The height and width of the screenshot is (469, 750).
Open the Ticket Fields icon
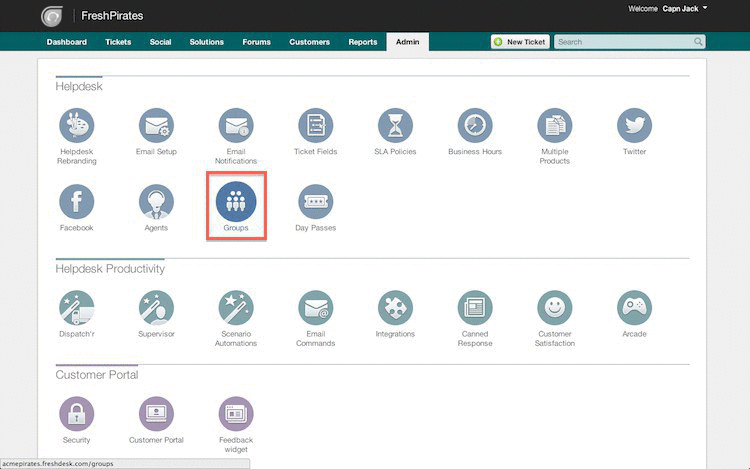tap(316, 125)
